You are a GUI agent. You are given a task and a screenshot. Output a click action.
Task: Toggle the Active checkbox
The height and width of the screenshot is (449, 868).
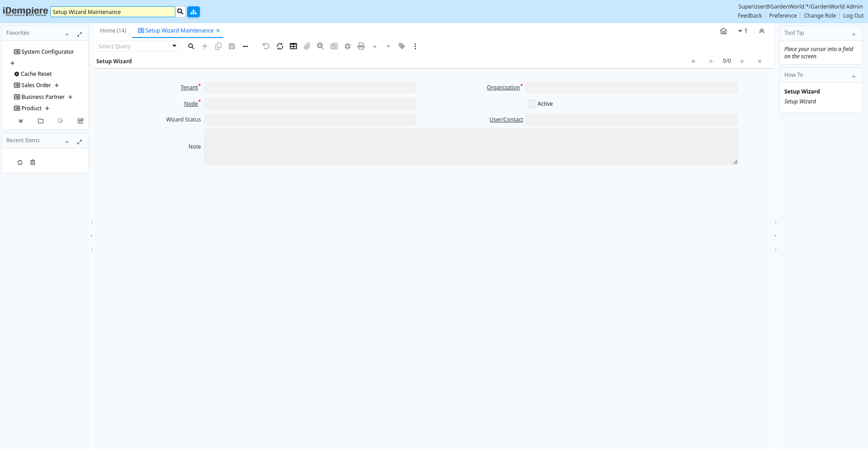pos(532,104)
